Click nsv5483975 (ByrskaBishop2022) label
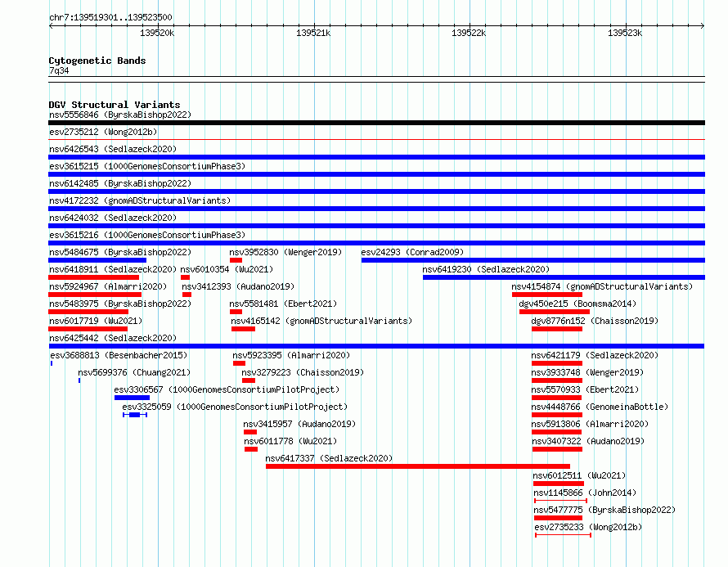The image size is (728, 567). [x=120, y=304]
